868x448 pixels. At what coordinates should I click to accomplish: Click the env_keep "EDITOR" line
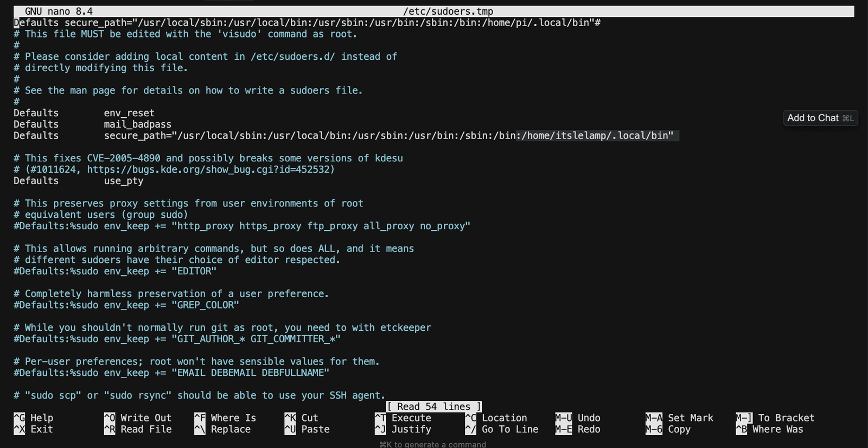pyautogui.click(x=115, y=271)
